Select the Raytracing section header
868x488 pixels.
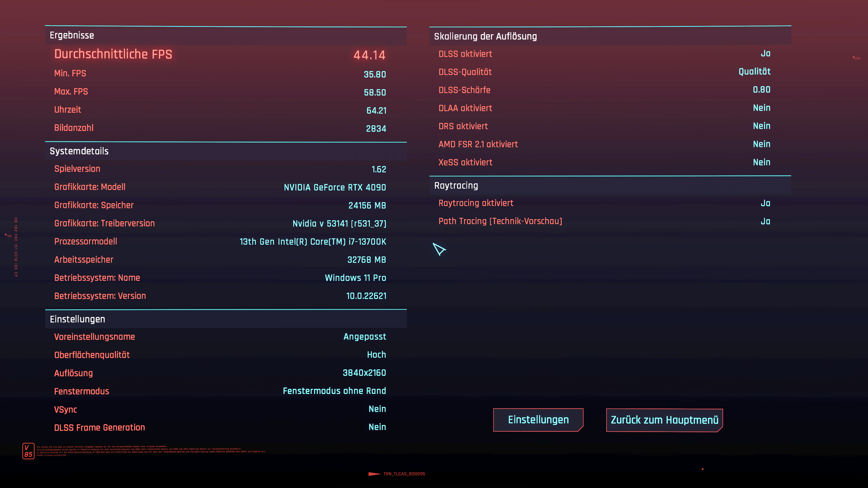pos(456,185)
